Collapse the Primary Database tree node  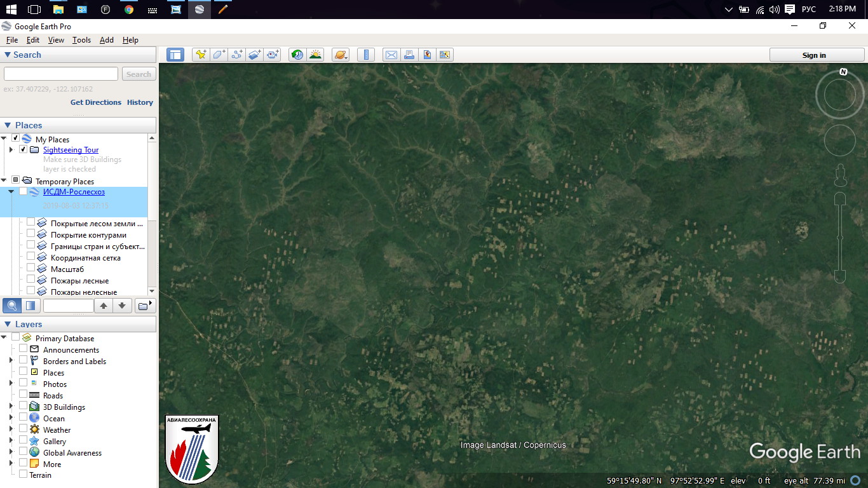(4, 337)
